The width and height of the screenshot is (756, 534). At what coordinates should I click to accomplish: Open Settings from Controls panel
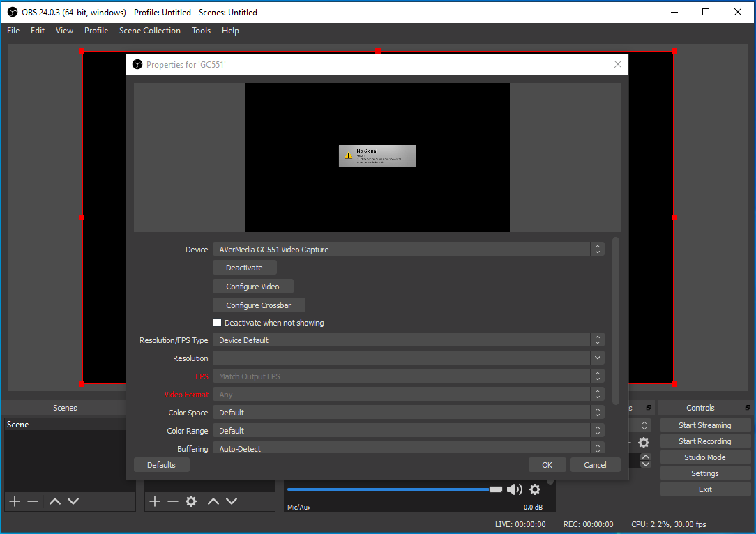tap(705, 473)
